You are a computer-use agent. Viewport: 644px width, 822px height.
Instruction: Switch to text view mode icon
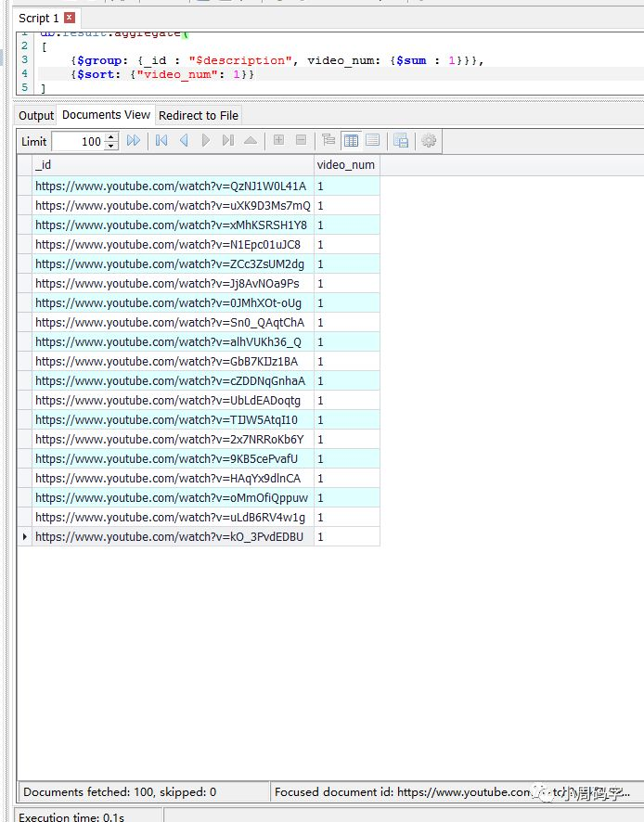click(373, 140)
